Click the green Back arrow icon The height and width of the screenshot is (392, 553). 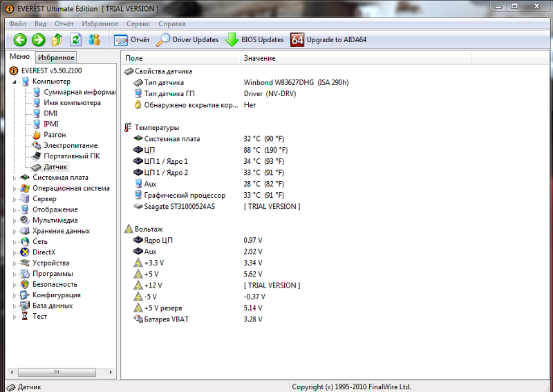[20, 40]
